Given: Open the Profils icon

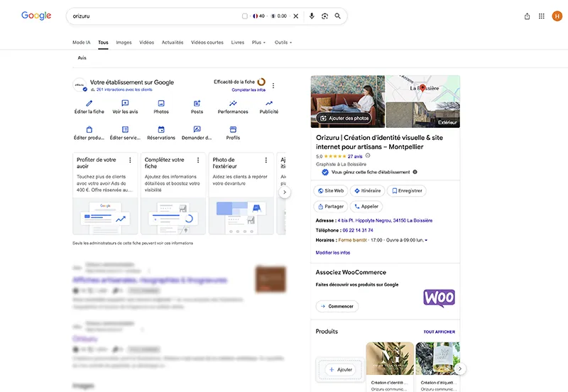Looking at the screenshot, I should pyautogui.click(x=233, y=129).
